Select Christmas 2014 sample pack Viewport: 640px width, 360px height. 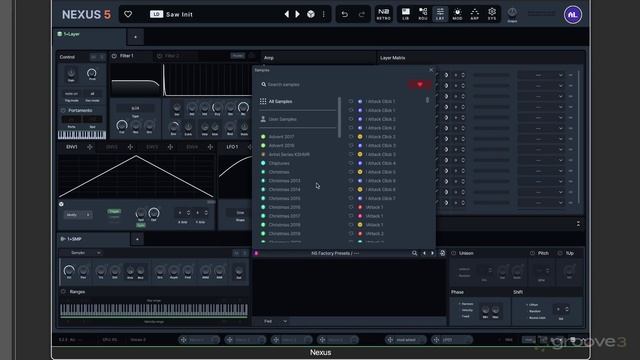(x=284, y=189)
